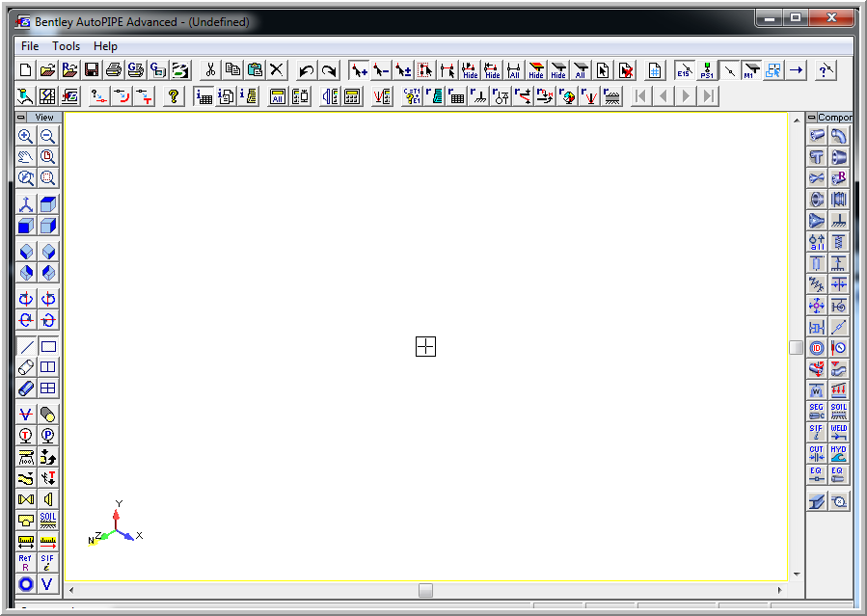Click the SEG segment icon

[x=817, y=411]
